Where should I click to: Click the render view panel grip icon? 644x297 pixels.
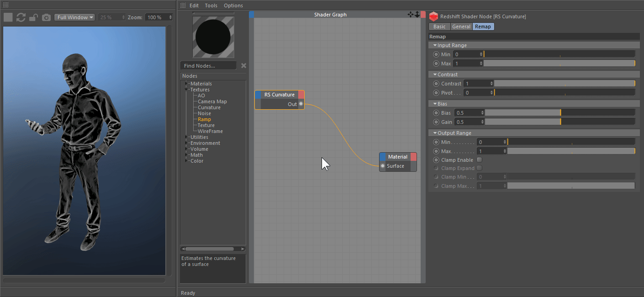tap(5, 5)
